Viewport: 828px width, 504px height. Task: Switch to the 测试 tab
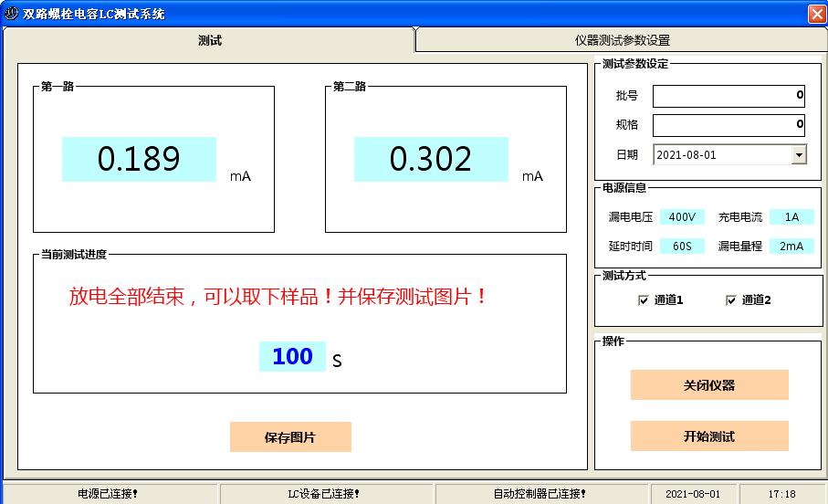pos(209,40)
